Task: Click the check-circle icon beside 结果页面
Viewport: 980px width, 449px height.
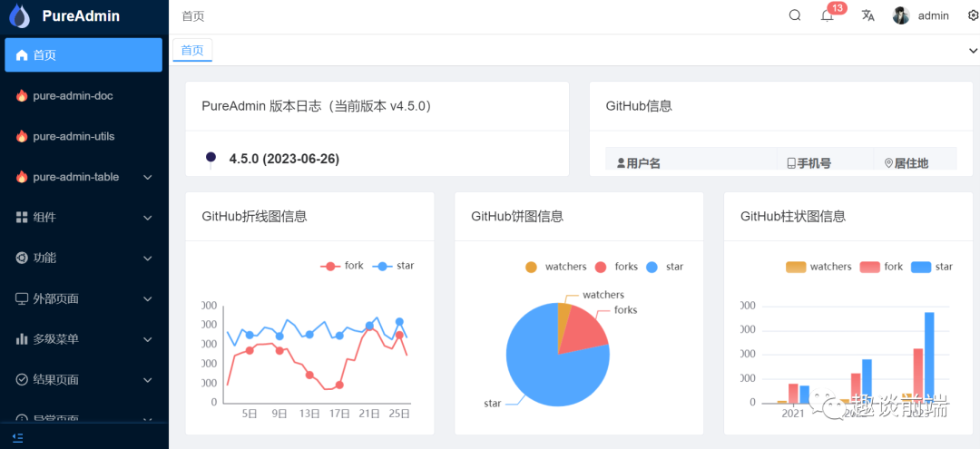Action: (22, 380)
